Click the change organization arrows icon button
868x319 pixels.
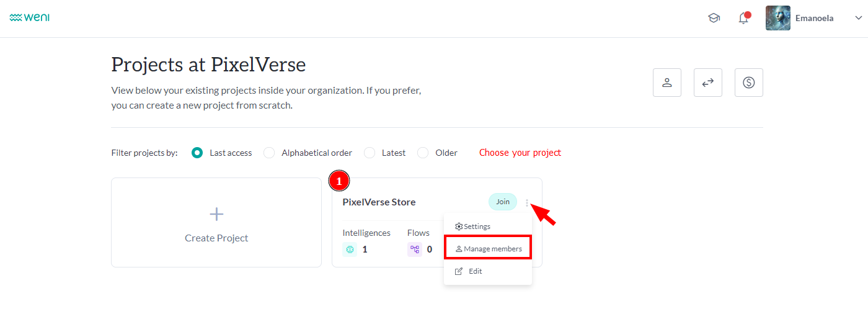pos(708,83)
